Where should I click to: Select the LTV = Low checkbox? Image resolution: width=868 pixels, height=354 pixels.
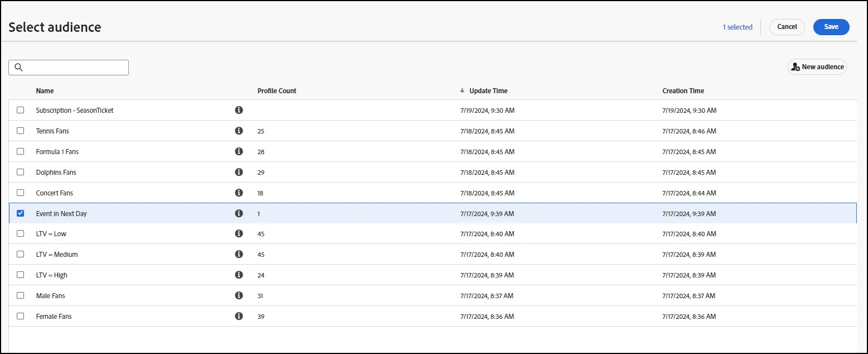[21, 233]
